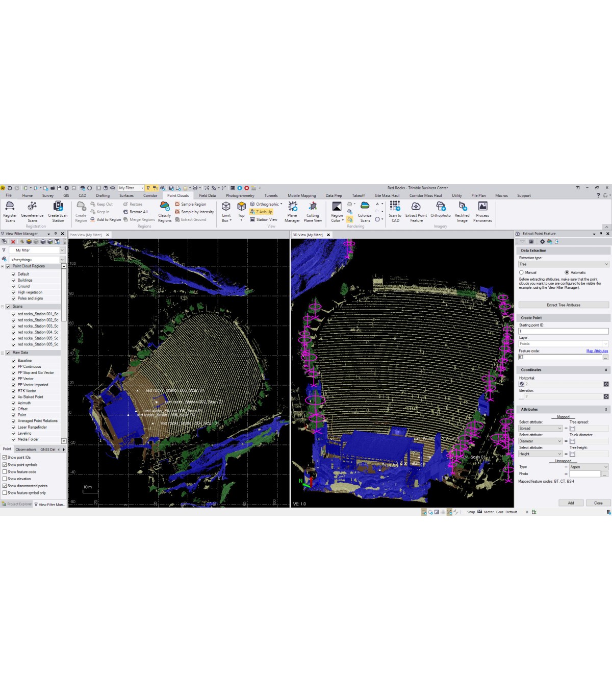The width and height of the screenshot is (612, 700).
Task: Click Add to Region command
Action: pos(106,219)
